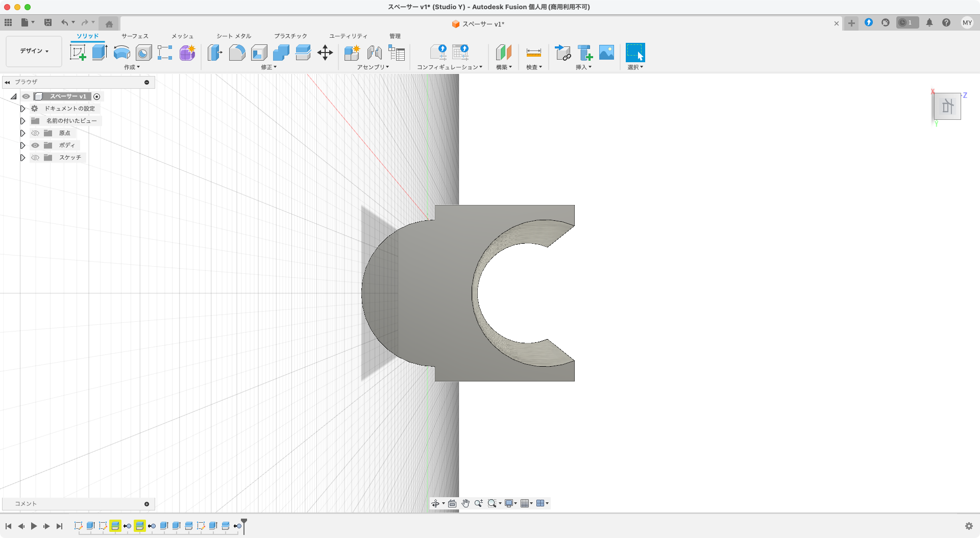Image resolution: width=980 pixels, height=538 pixels.
Task: Click the timeline end marker
Action: point(244,526)
